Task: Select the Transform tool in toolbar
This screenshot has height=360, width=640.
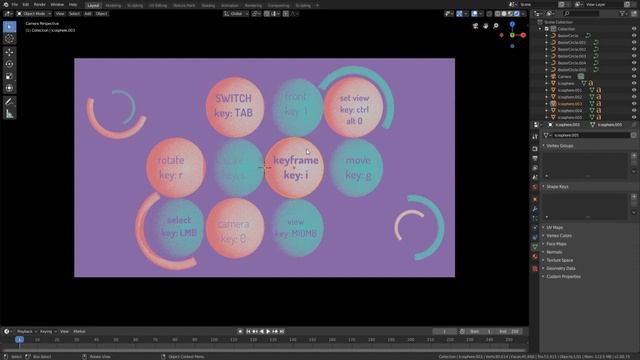Action: point(9,88)
